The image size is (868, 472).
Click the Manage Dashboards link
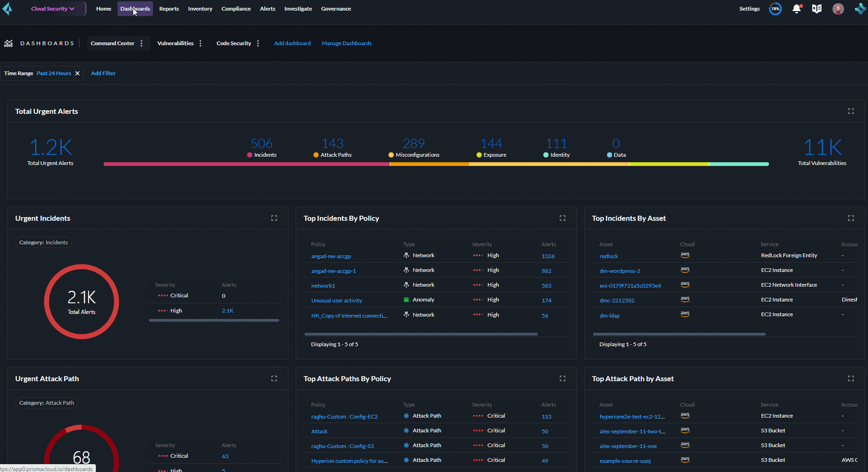pos(346,43)
